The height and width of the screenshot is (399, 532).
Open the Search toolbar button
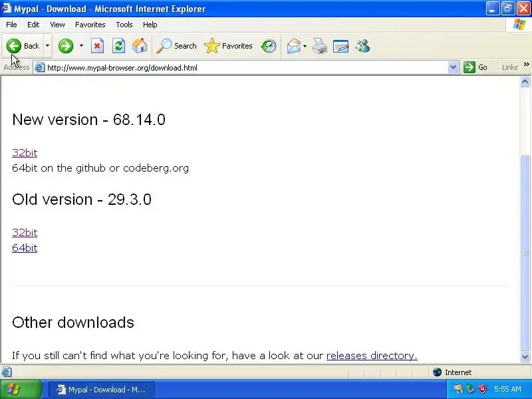176,46
